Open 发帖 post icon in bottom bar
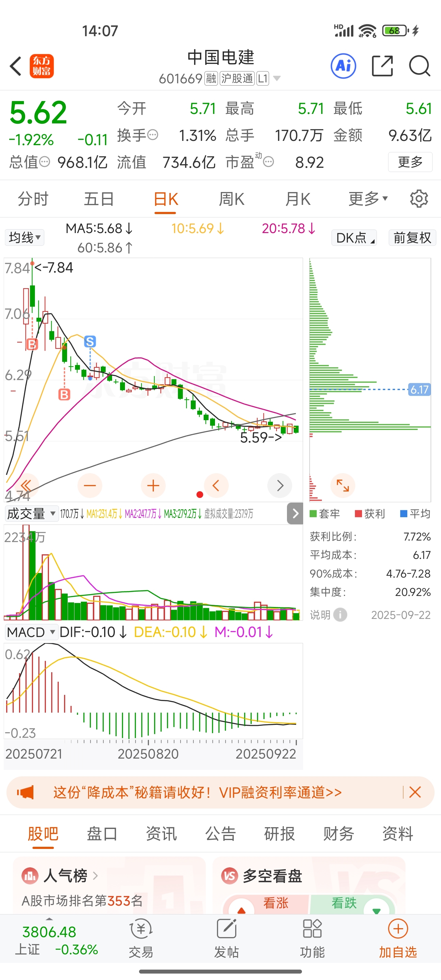Image resolution: width=441 pixels, height=980 pixels. click(226, 938)
